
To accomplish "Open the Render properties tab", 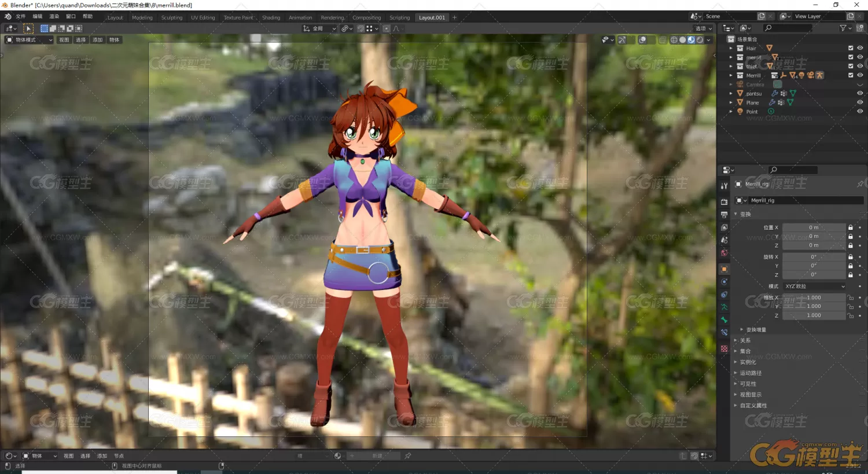I will [x=724, y=202].
